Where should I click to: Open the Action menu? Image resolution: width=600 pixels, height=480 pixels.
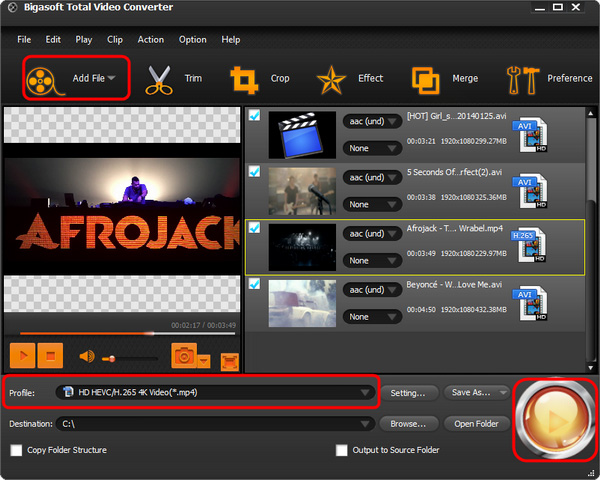151,39
